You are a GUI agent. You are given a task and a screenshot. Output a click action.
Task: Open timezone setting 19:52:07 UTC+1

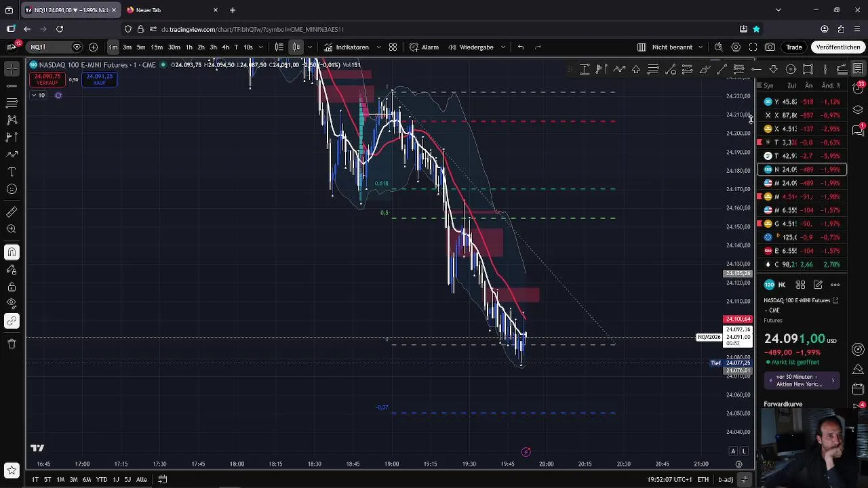pyautogui.click(x=669, y=479)
